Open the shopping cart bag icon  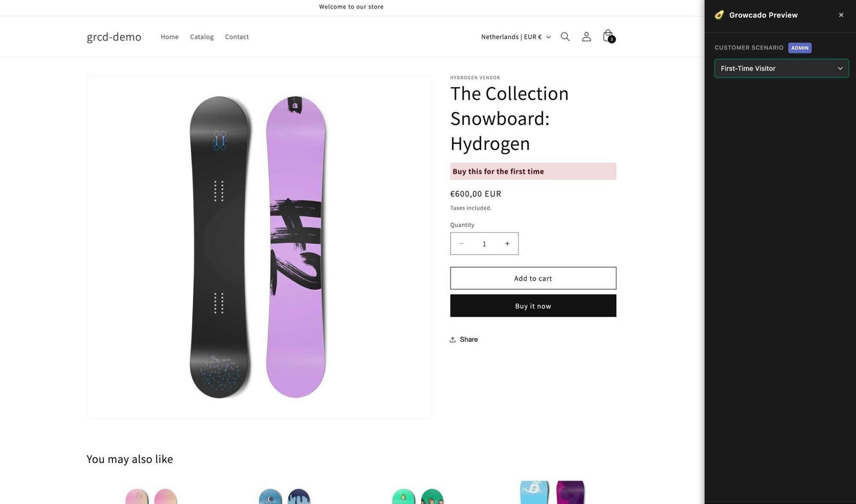pyautogui.click(x=608, y=36)
